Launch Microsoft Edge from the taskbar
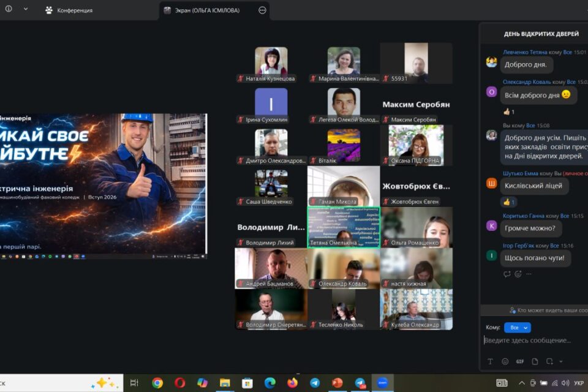 [x=269, y=383]
